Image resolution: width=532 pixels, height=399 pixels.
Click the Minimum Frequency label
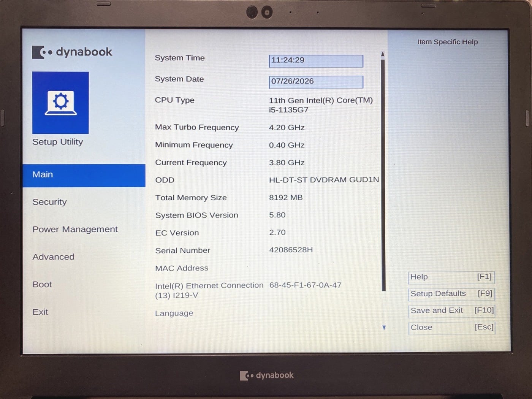194,145
